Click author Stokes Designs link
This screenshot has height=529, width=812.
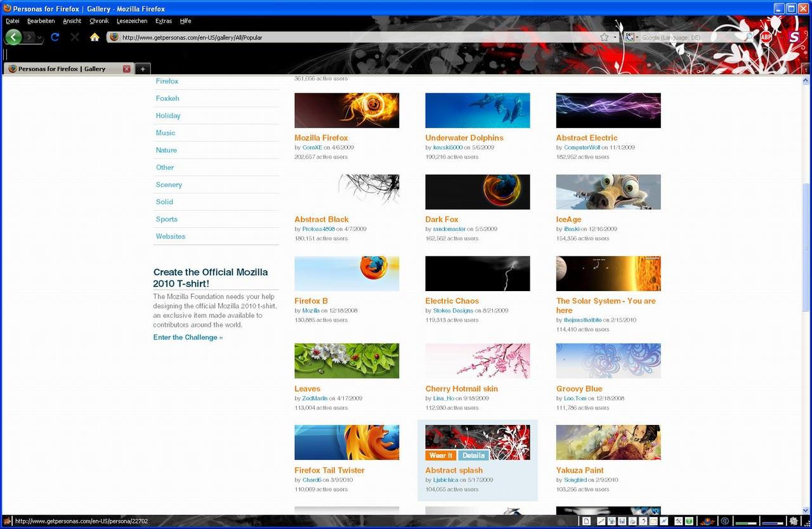453,311
